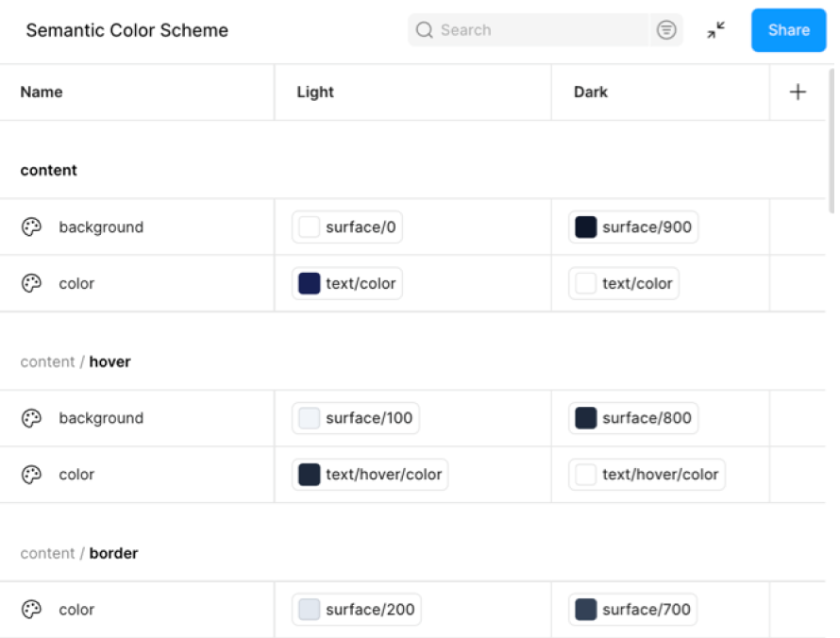Select the content / border group heading
Viewport: 840px width, 638px height.
[79, 553]
